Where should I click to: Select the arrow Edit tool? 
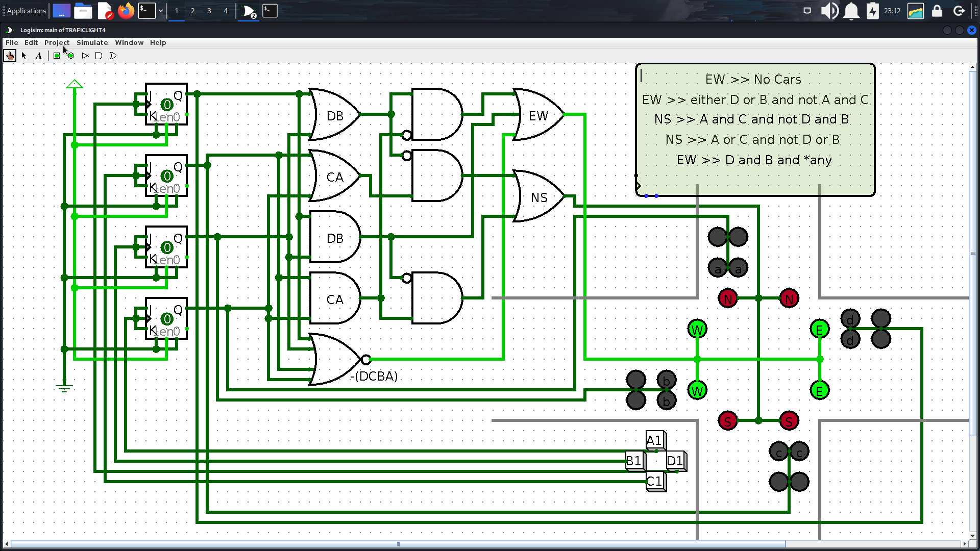coord(24,56)
